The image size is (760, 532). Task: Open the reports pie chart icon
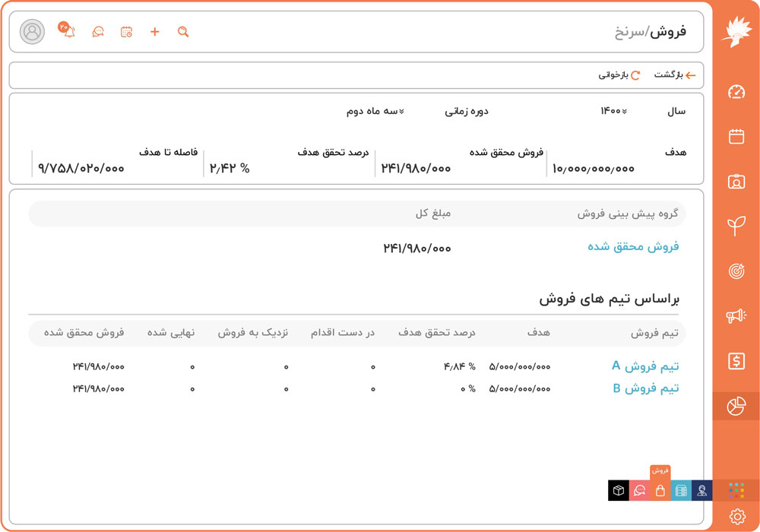point(735,407)
